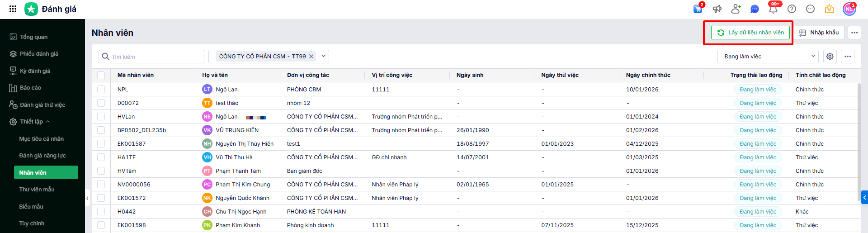Expand the company unit dropdown arrow
The image size is (868, 233).
pos(324,56)
